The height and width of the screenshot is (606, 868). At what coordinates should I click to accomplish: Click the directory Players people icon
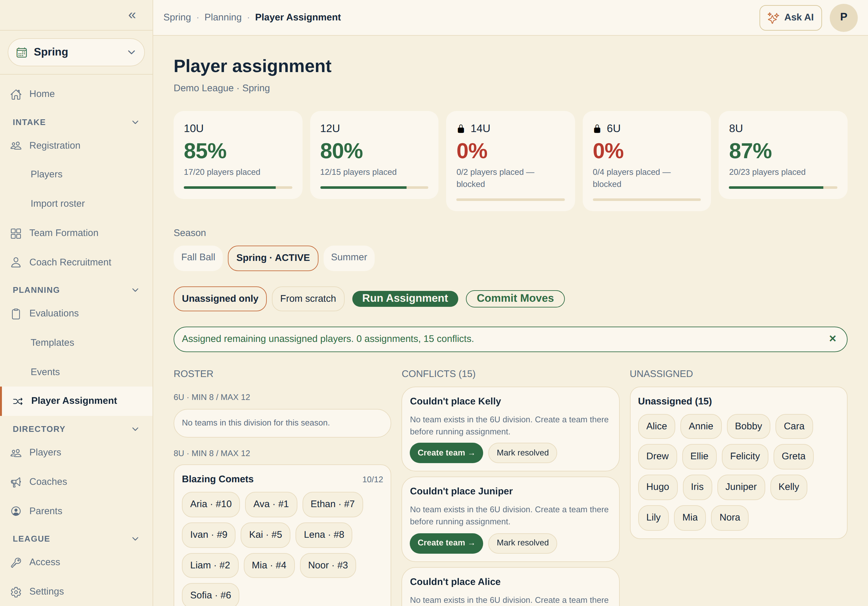click(16, 453)
